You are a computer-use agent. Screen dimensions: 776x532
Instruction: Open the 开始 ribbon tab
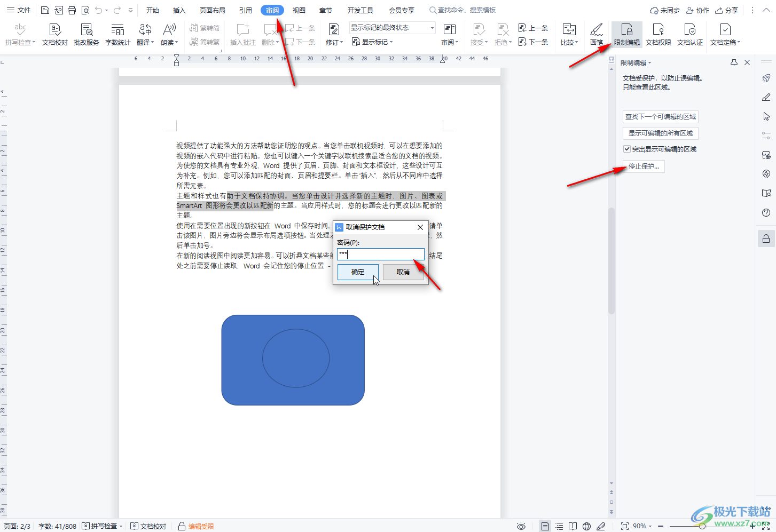coord(153,10)
